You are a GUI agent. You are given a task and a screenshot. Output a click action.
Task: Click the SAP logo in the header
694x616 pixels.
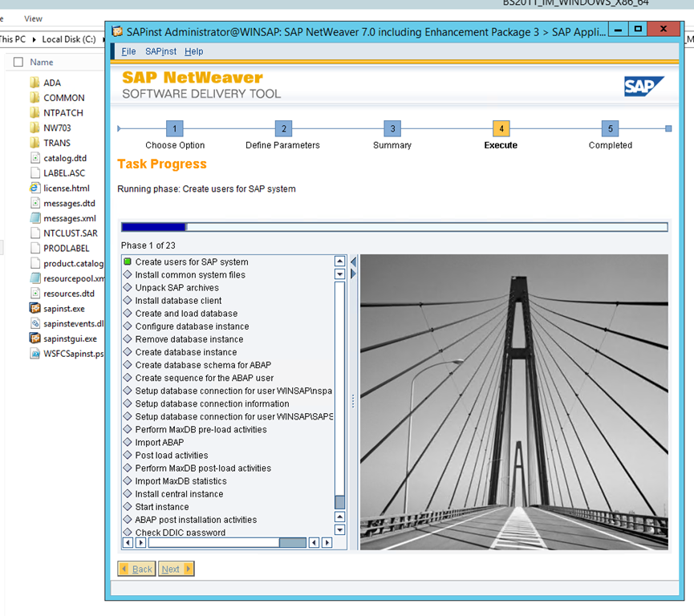643,86
